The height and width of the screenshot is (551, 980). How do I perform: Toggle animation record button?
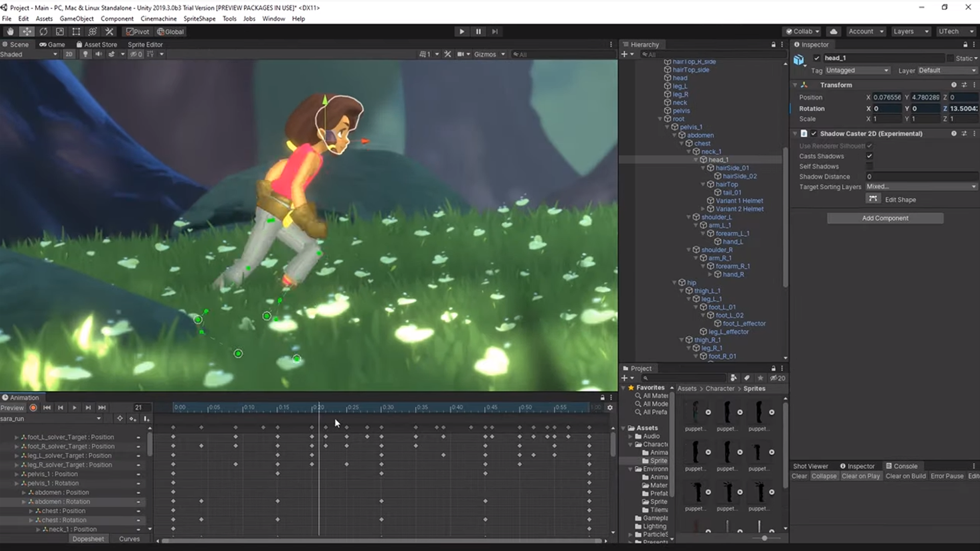tap(33, 408)
